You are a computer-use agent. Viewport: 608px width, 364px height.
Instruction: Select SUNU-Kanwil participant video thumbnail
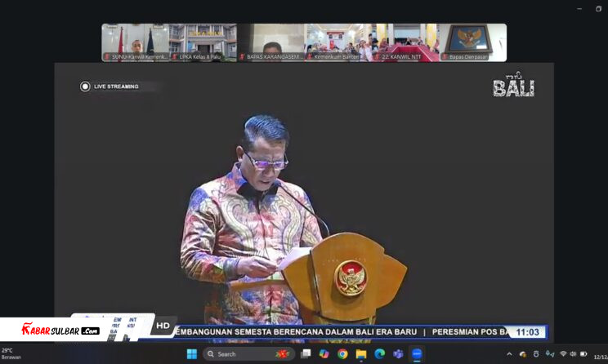click(135, 42)
